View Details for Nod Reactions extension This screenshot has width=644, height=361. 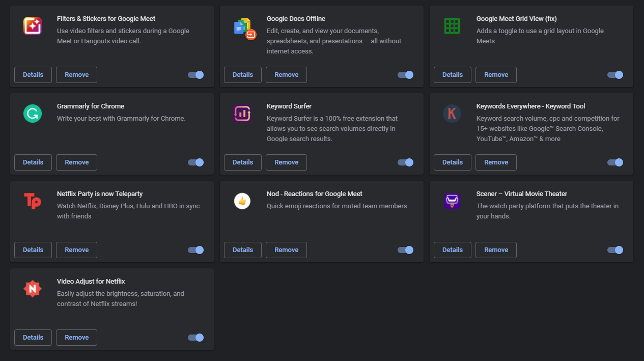tap(243, 250)
